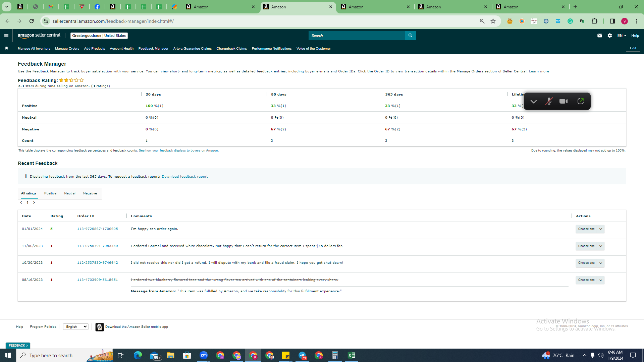Open Voice of the Customer menu item
This screenshot has width=644, height=362.
point(314,49)
